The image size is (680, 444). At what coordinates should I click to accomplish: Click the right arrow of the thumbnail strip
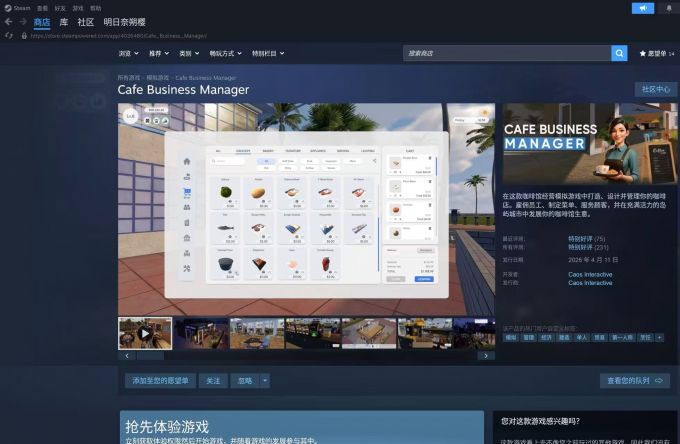(486, 356)
